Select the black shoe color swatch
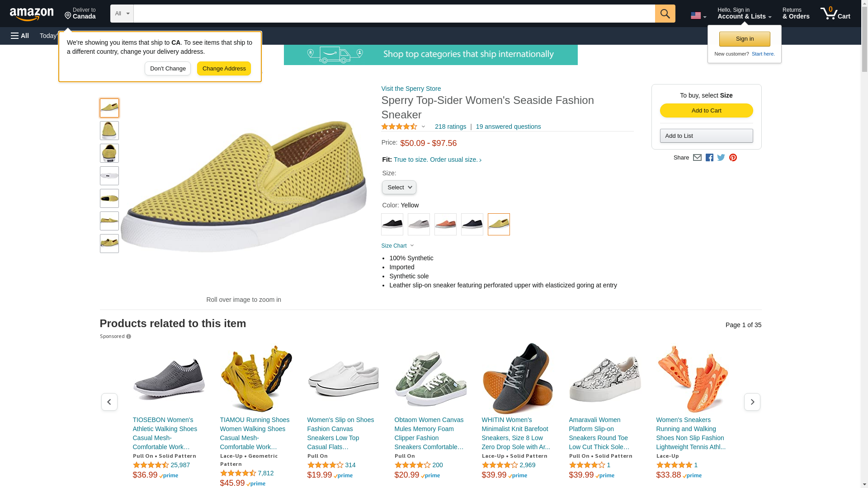868x488 pixels. 392,224
